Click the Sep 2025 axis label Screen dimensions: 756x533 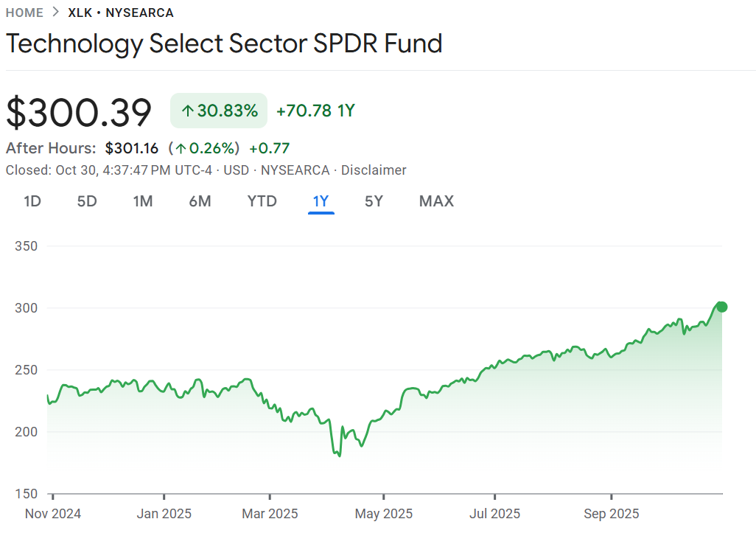click(x=612, y=514)
